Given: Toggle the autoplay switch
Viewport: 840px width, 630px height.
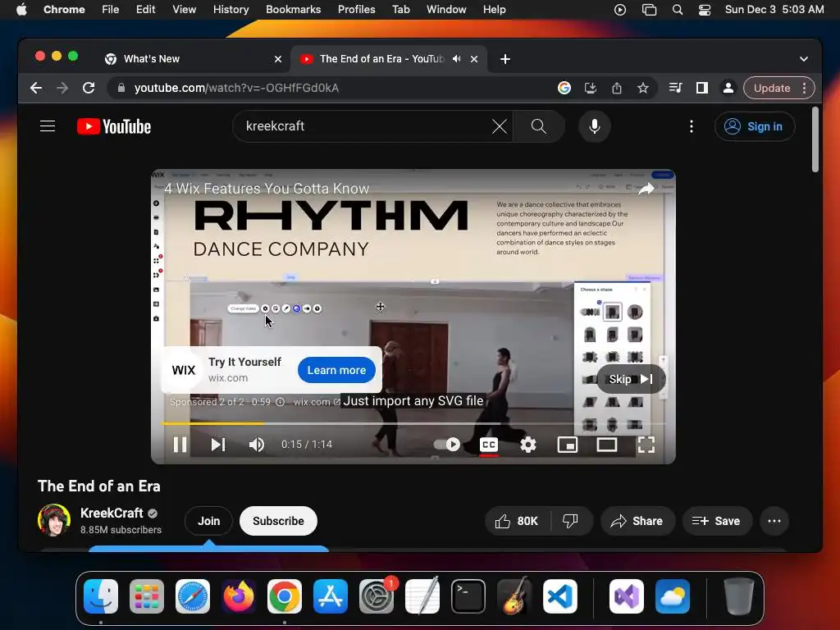Looking at the screenshot, I should 447,445.
